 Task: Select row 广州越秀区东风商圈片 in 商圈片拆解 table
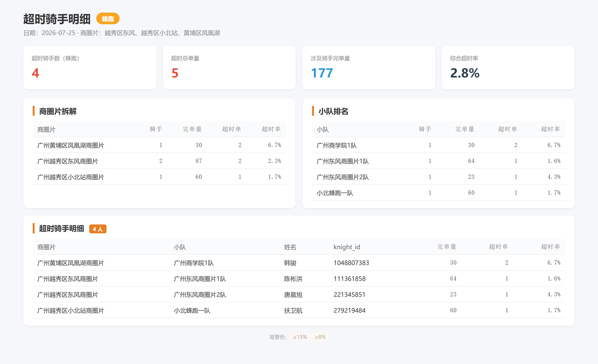159,161
